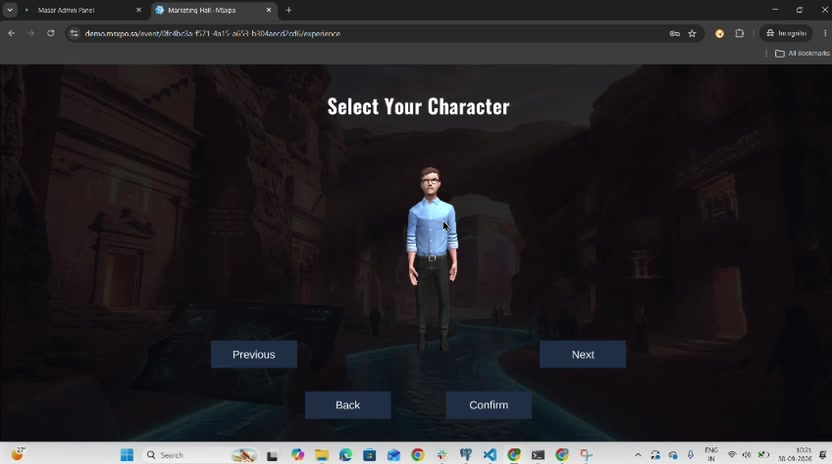
Task: Open pgAdmin elephant icon in taskbar
Action: point(465,455)
